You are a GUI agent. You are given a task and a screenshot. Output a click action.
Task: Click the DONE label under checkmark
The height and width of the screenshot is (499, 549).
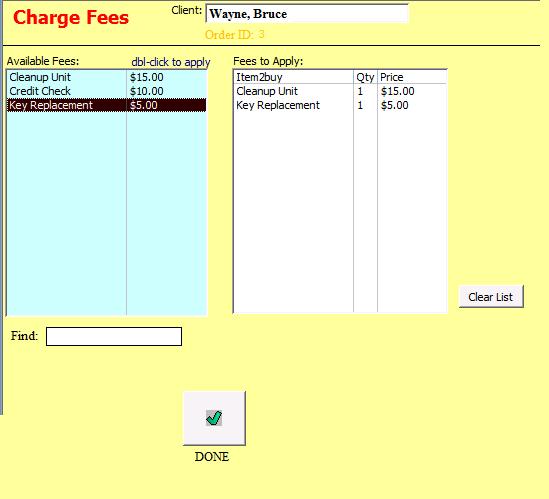[x=212, y=457]
